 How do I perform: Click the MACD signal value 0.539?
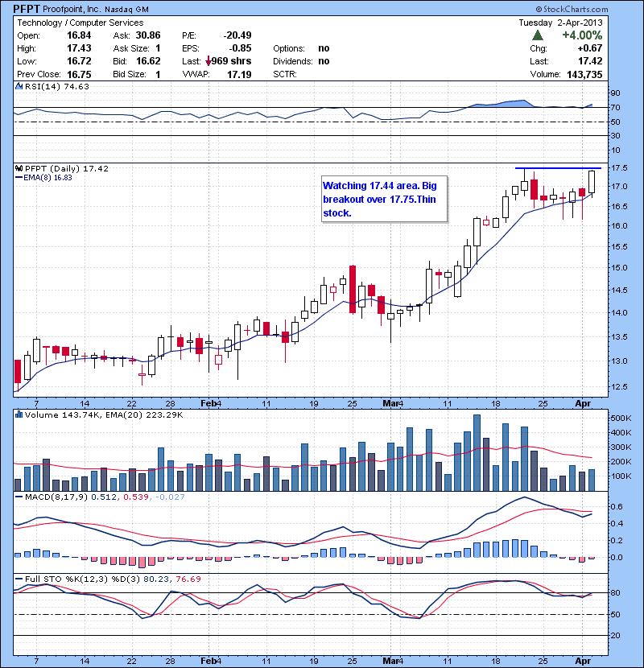136,497
